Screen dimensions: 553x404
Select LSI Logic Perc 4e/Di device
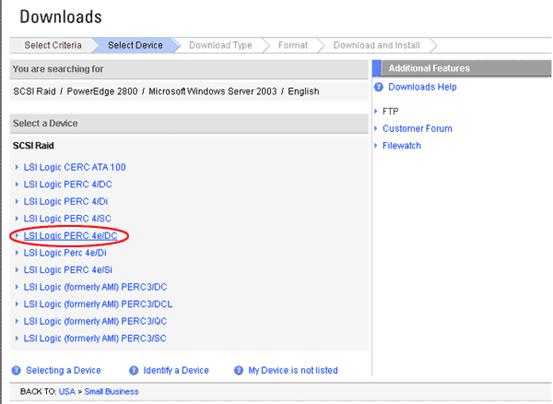65,252
